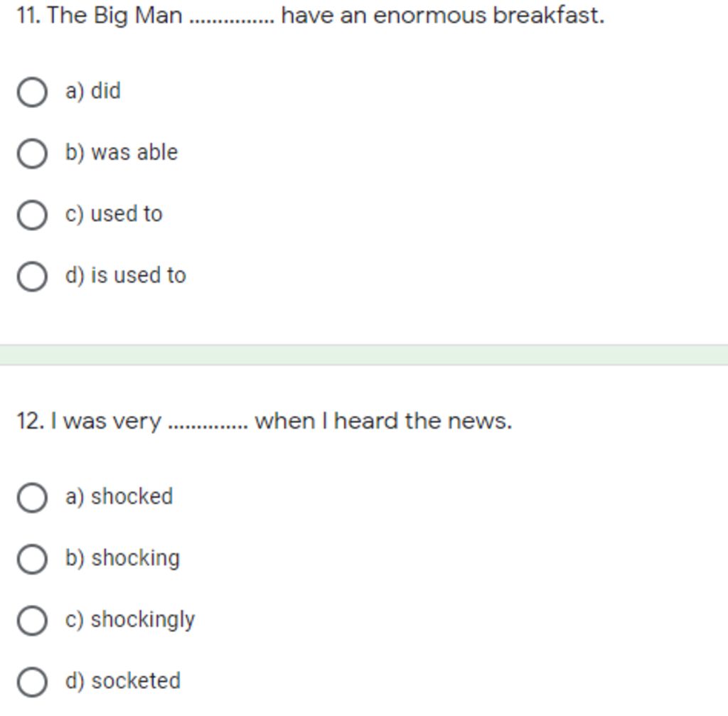Click the green divider between questions
The height and width of the screenshot is (716, 728).
(364, 355)
